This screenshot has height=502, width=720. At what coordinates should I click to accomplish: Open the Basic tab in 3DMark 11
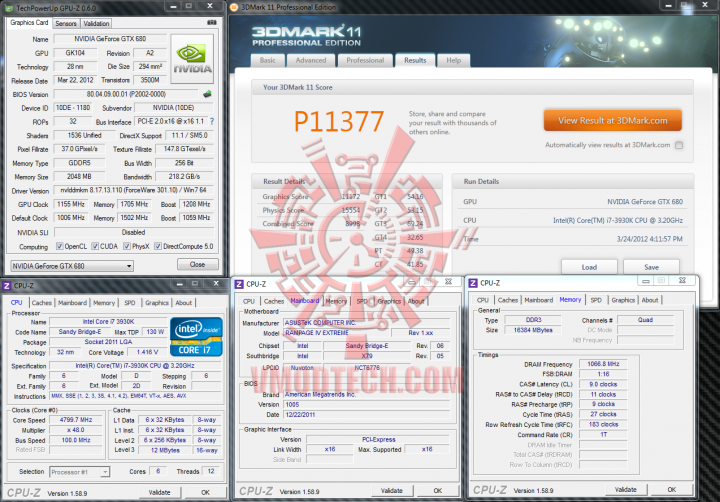[x=268, y=60]
